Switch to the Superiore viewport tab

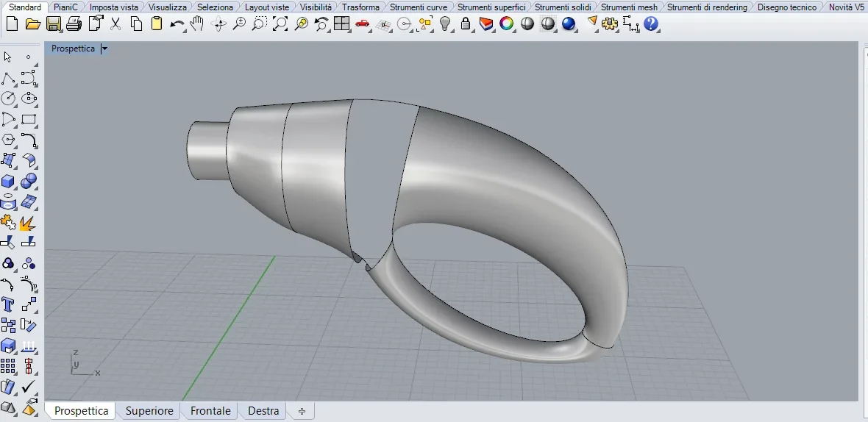pos(149,411)
